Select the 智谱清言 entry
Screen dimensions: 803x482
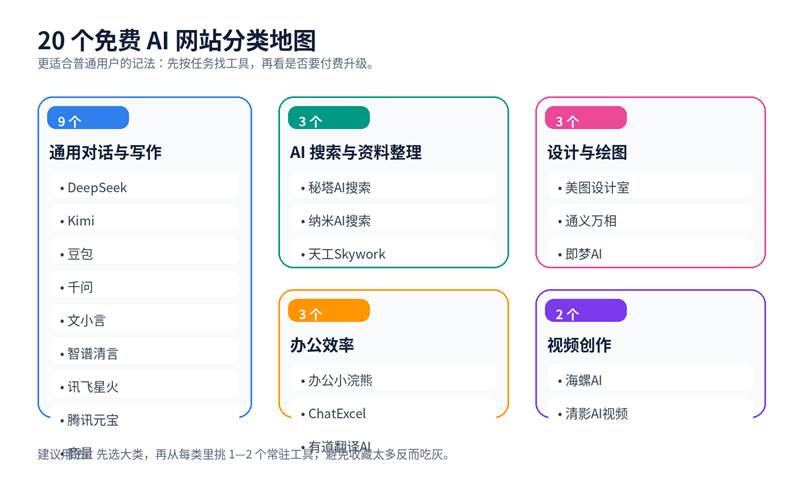pos(144,353)
